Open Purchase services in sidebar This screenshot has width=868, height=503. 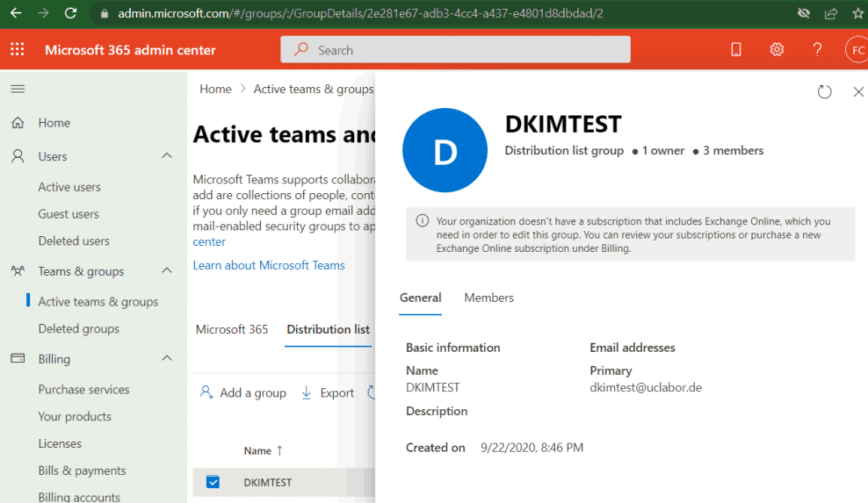pos(83,390)
